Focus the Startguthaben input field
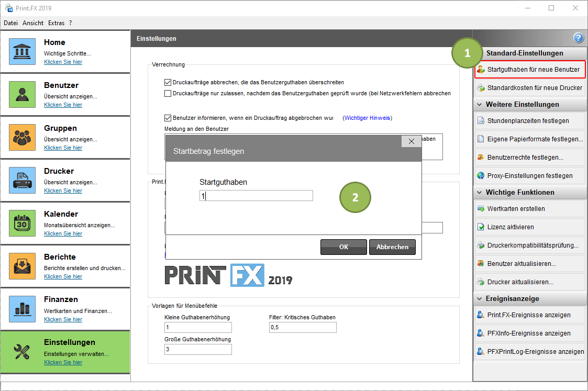Viewport: 588px width, 391px height. tap(256, 196)
